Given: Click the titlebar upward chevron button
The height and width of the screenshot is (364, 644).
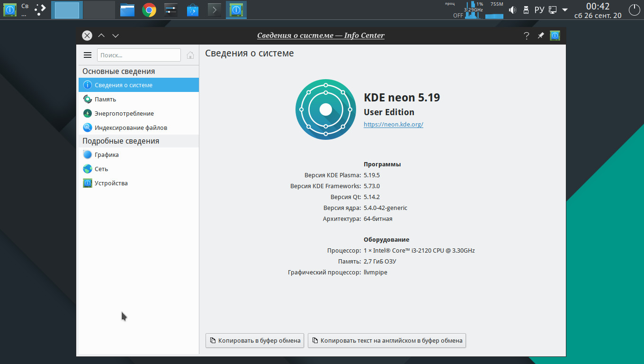Looking at the screenshot, I should point(101,36).
